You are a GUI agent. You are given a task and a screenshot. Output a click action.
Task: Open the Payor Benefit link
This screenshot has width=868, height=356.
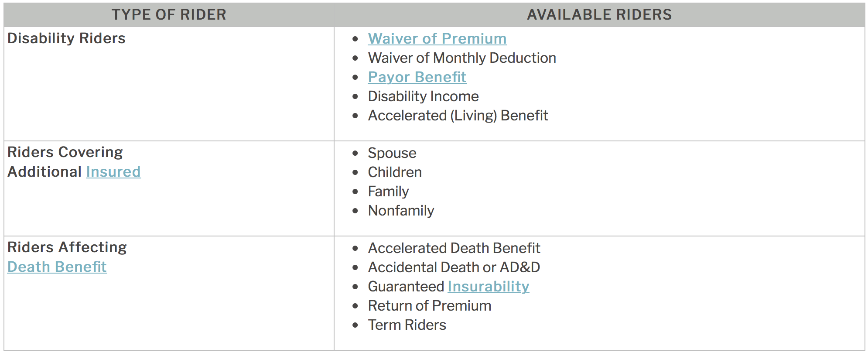417,77
